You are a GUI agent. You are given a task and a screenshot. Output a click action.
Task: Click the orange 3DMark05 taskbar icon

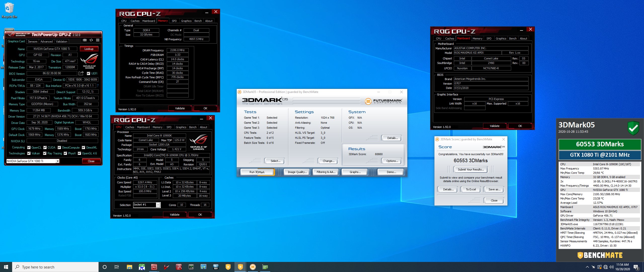pos(253,267)
